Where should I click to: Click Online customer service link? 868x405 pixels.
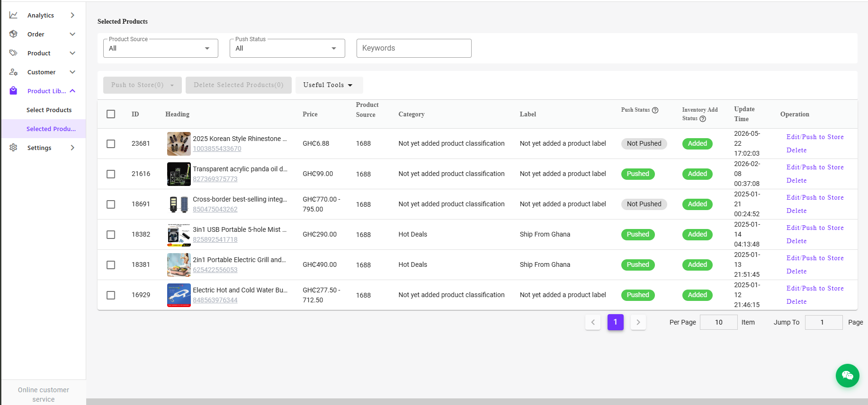coord(44,395)
